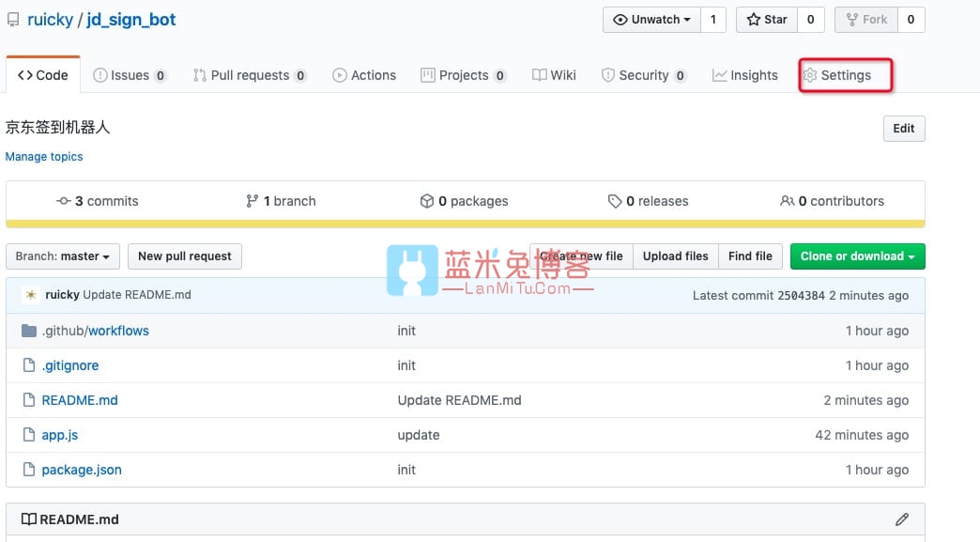Screen dimensions: 980x542
Task: Open the workflows folder link
Action: pyautogui.click(x=118, y=331)
